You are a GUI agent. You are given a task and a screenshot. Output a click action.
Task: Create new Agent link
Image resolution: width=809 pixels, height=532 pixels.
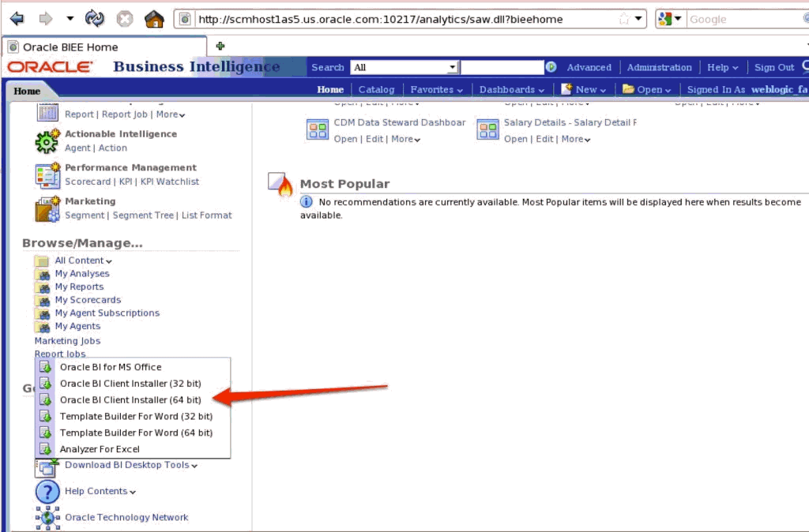[77, 148]
